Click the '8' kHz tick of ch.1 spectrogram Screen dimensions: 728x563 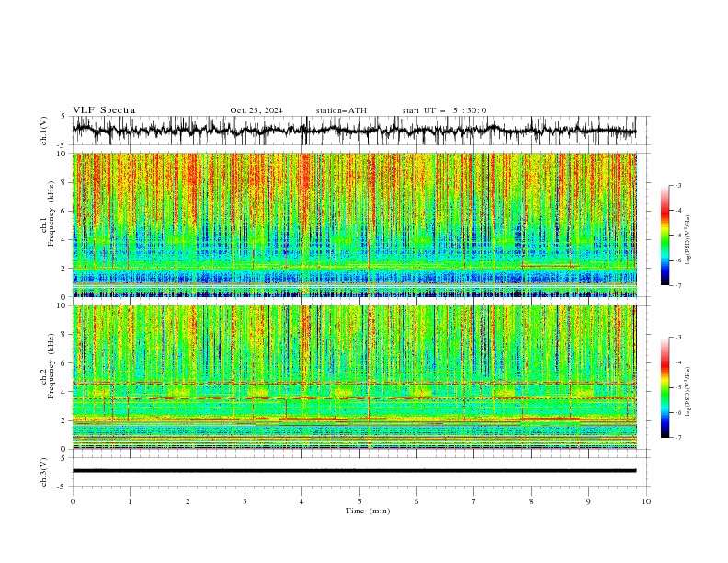[x=64, y=182]
